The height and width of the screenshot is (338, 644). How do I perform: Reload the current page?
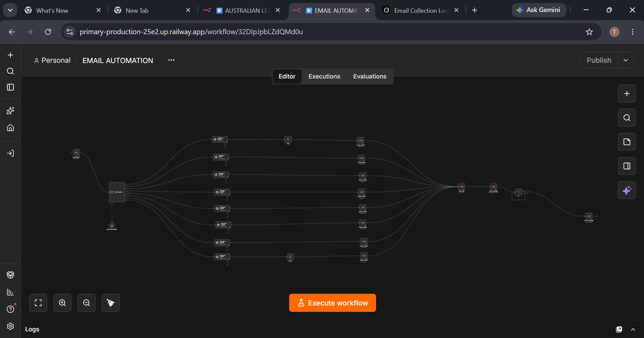point(48,32)
